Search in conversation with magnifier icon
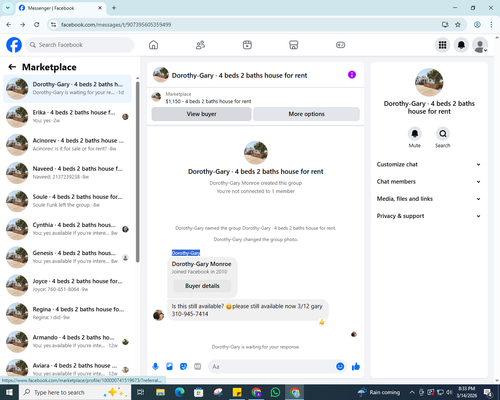Viewport: 500px width, 400px height. [443, 134]
